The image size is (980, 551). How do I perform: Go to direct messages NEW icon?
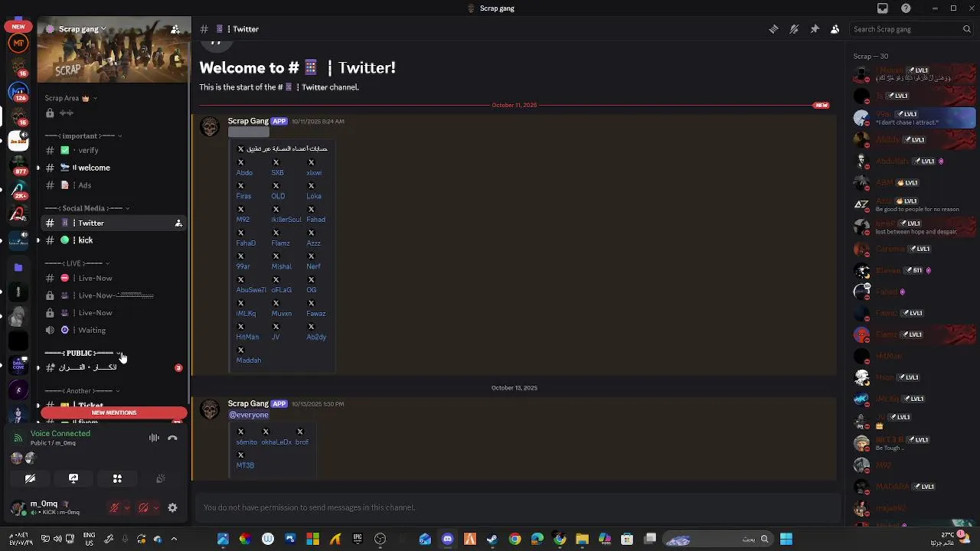(x=18, y=26)
